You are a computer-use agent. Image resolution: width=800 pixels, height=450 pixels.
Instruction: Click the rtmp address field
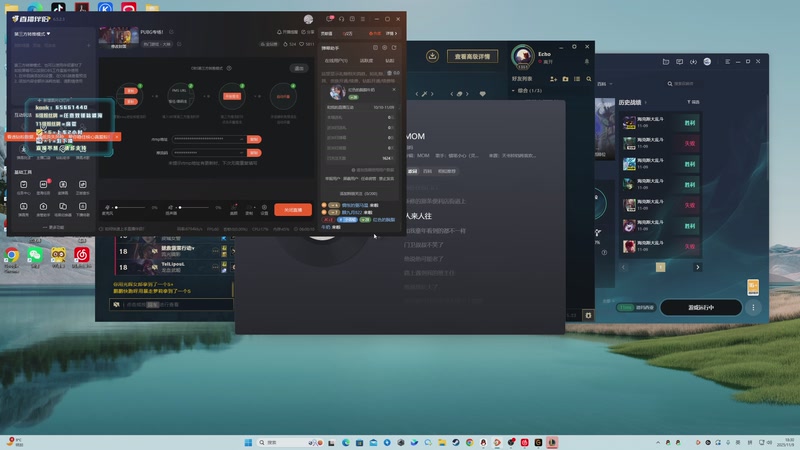209,139
